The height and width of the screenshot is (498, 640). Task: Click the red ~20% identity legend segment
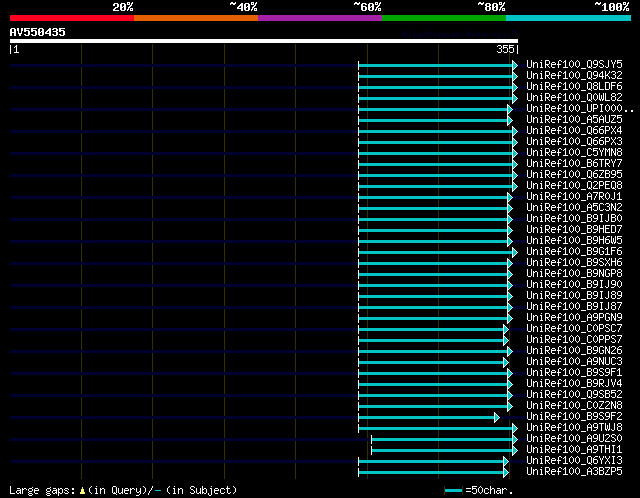pyautogui.click(x=72, y=18)
